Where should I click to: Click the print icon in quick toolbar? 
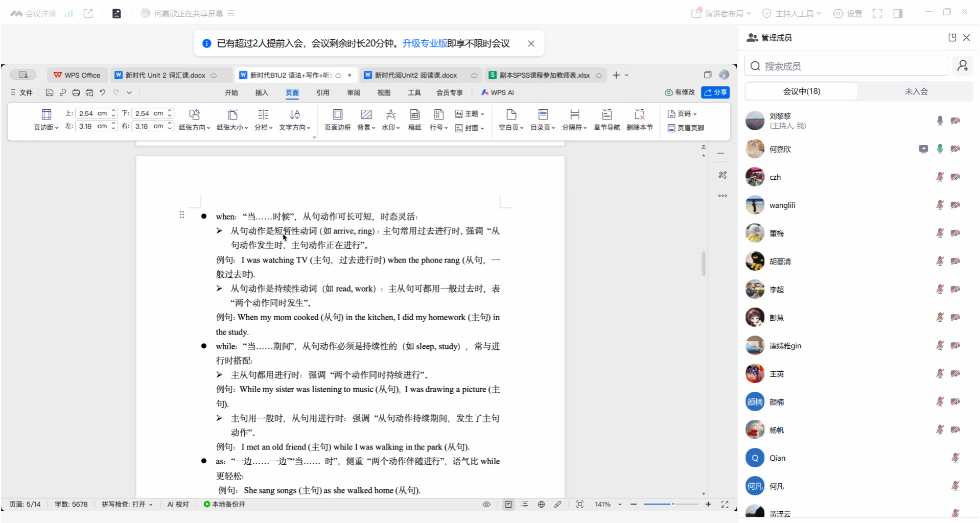click(76, 92)
